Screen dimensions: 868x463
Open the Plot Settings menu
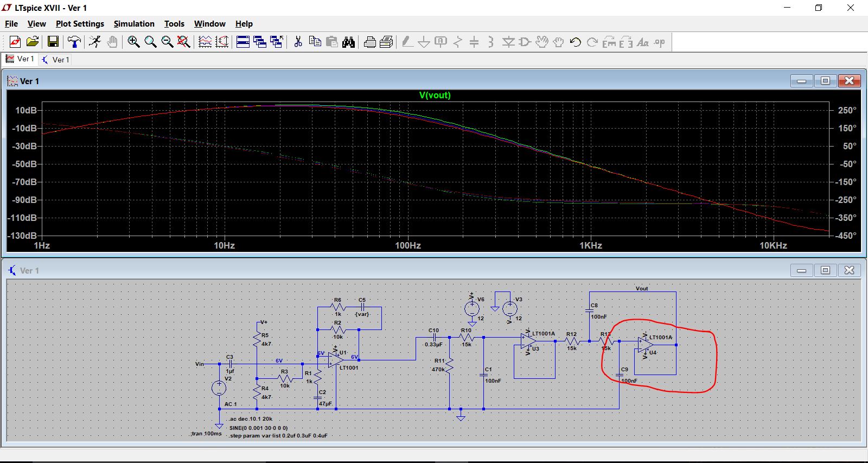click(x=80, y=24)
